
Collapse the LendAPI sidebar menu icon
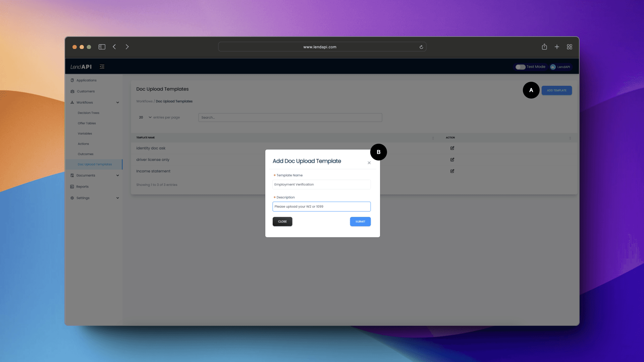pyautogui.click(x=102, y=67)
